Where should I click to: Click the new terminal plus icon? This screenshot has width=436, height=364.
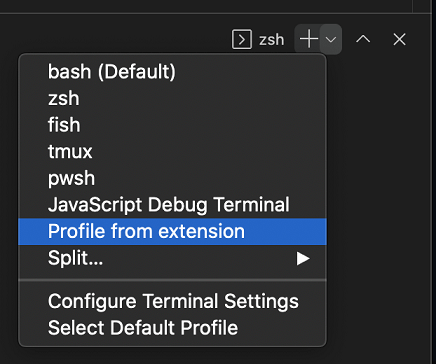click(x=308, y=39)
